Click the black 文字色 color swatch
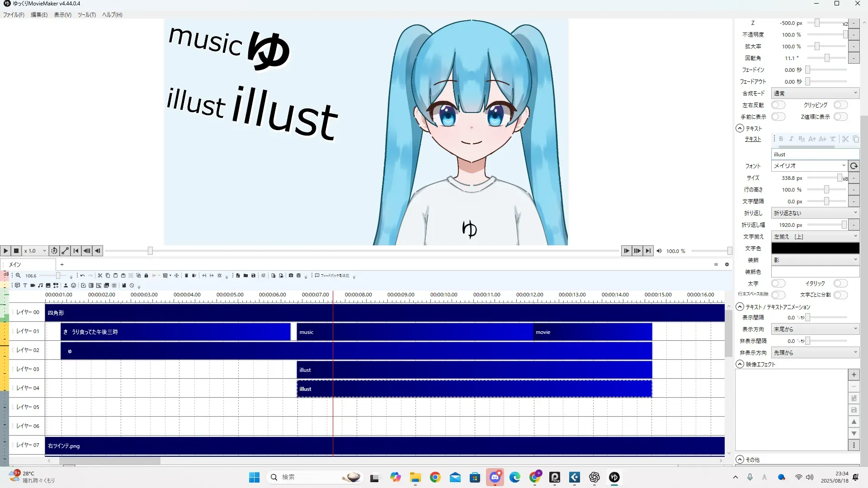 (x=815, y=249)
